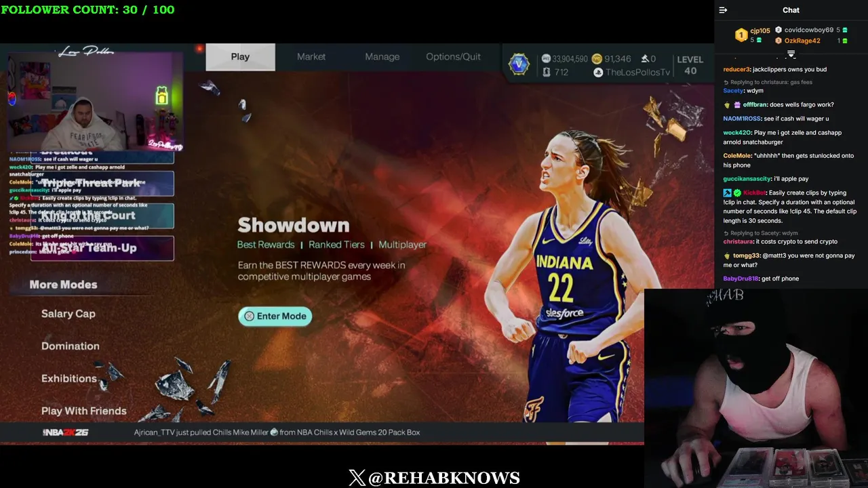Click the PlayStation logo by TheLosPollosTv
Viewport: 868px width, 488px height.
tap(598, 72)
